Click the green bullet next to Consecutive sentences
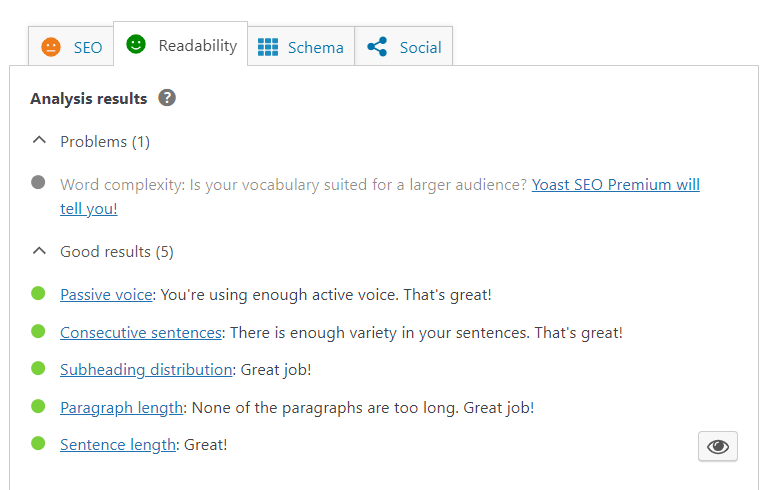The height and width of the screenshot is (490, 768). pos(38,331)
